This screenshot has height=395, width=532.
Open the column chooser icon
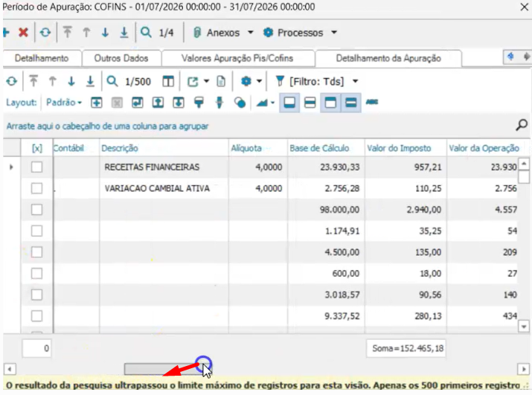[x=168, y=81]
